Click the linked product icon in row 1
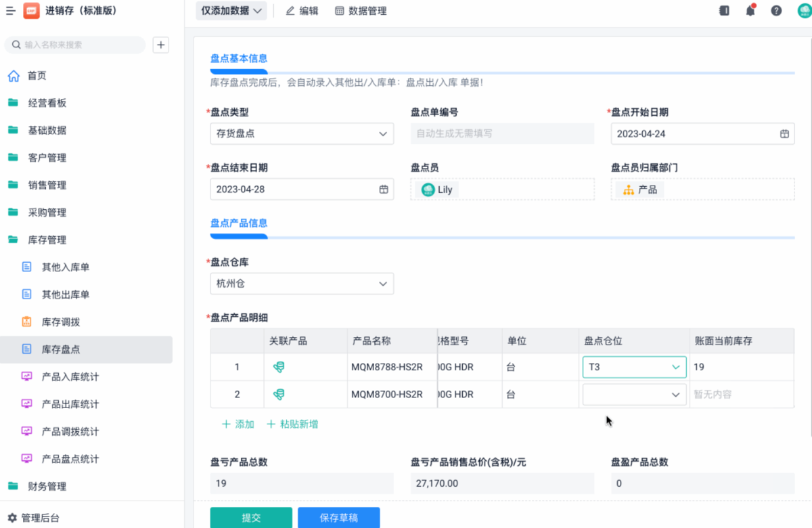The image size is (812, 528). click(278, 367)
